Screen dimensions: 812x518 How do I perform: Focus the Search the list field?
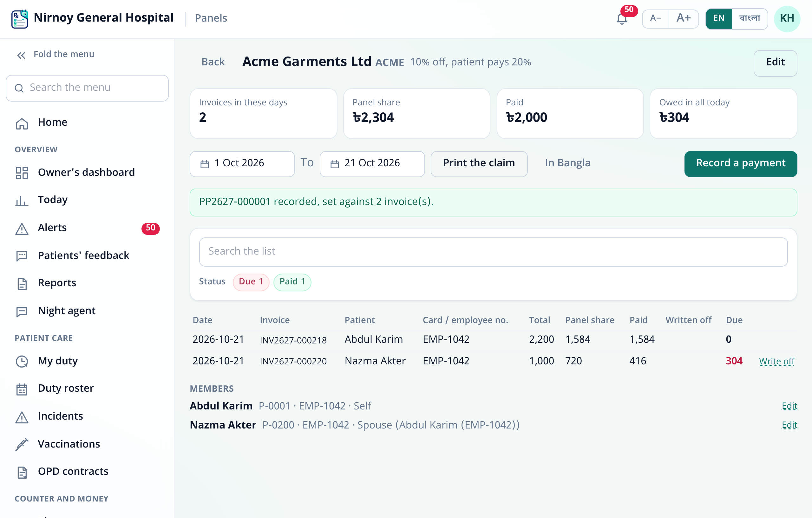[x=493, y=252]
